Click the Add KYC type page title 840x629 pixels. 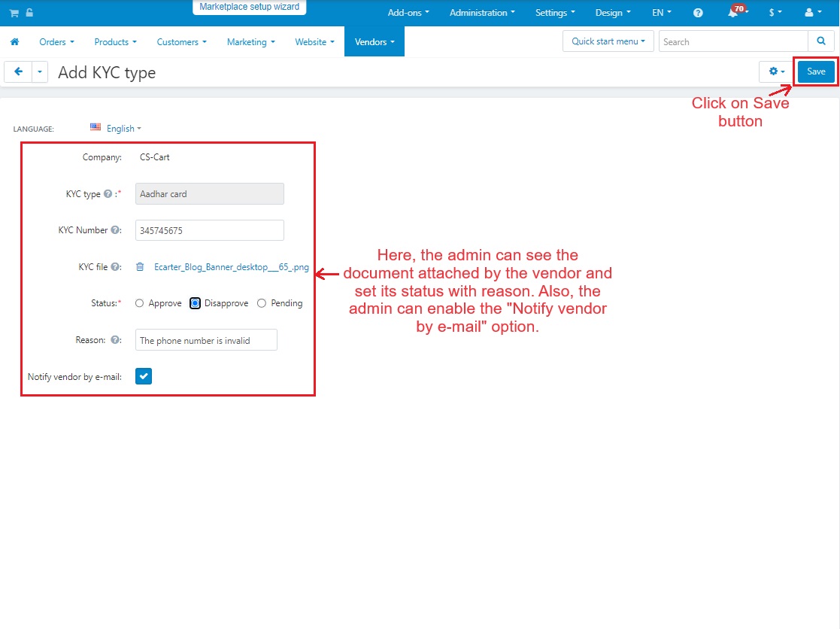(x=107, y=72)
